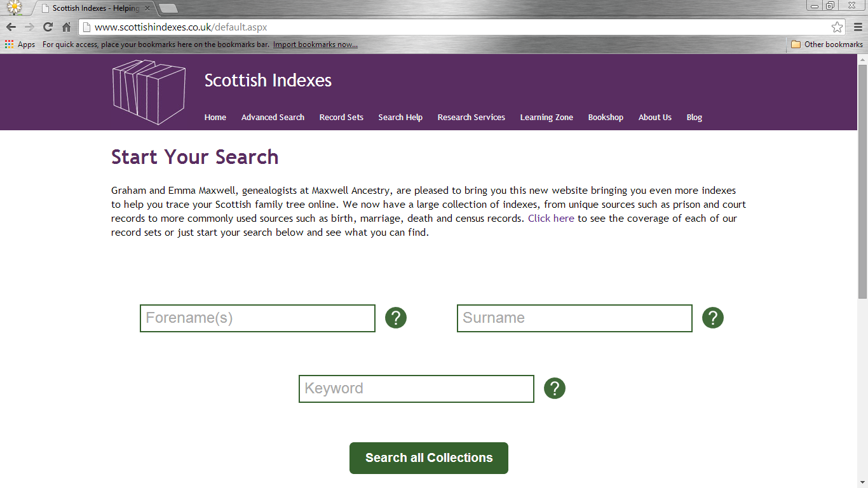Click the Scottish Indexes site title
The image size is (868, 488).
point(268,81)
